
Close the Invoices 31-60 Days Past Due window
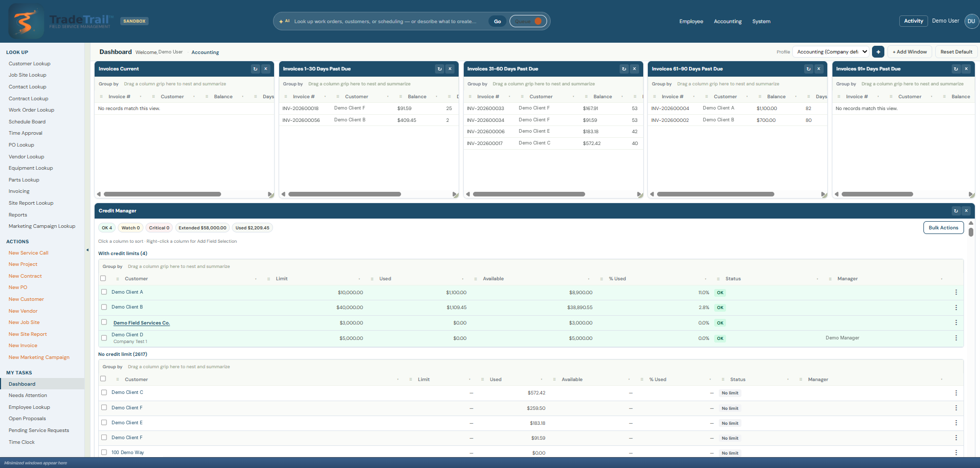point(634,69)
